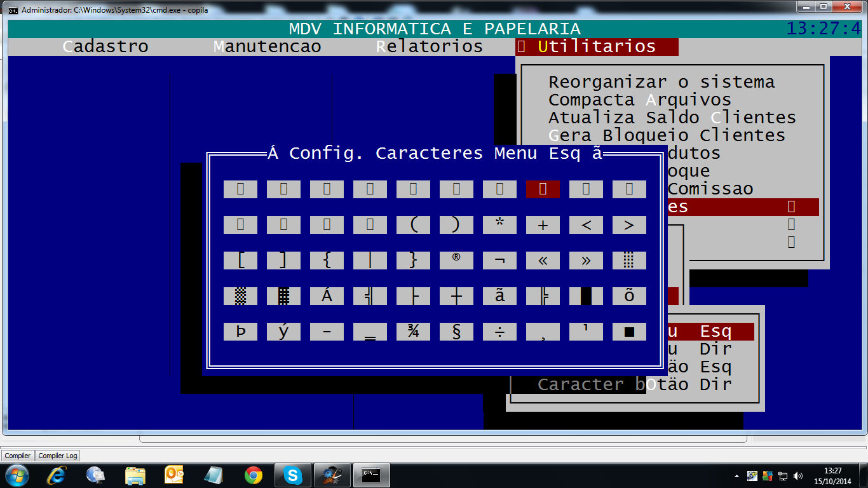The height and width of the screenshot is (488, 868).
Task: Open the notepad icon in the taskbar
Action: coord(214,475)
